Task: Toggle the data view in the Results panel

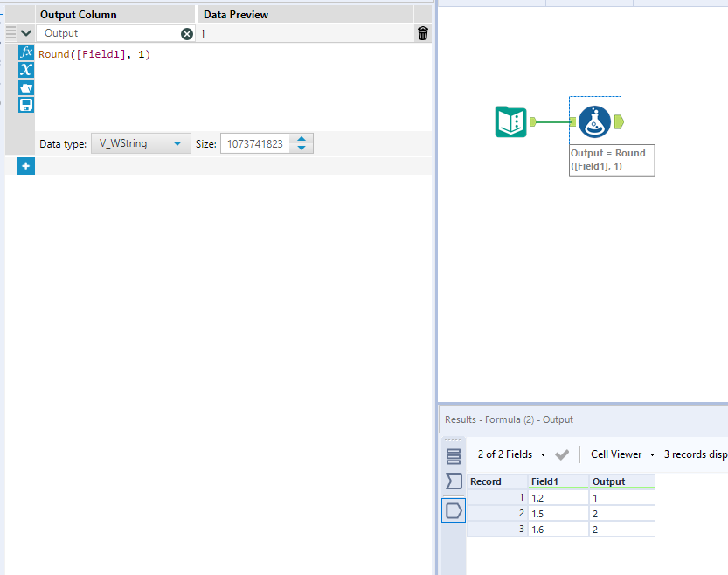Action: click(454, 455)
